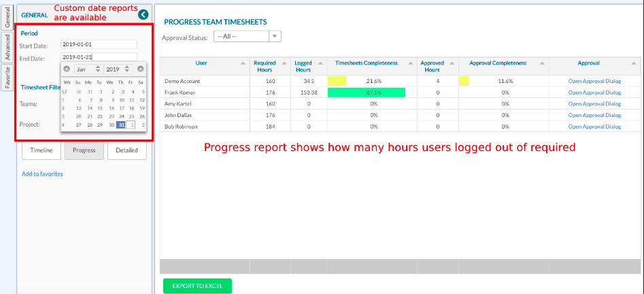This screenshot has width=644, height=294.
Task: Select the Progress report view
Action: point(84,150)
